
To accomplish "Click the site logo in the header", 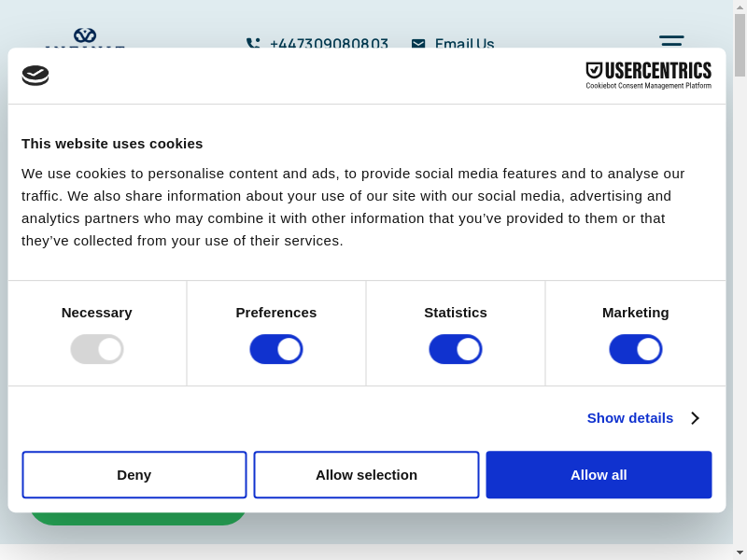I will 84,37.
